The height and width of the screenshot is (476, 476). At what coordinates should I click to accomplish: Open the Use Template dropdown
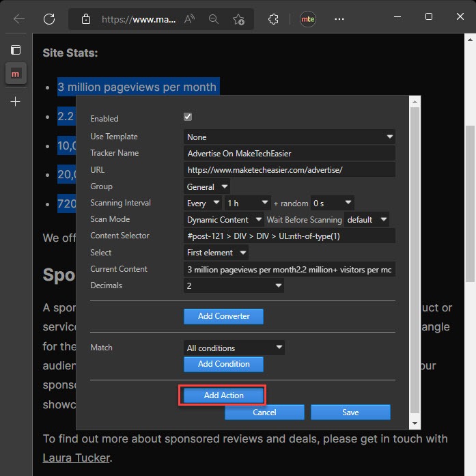tap(290, 137)
